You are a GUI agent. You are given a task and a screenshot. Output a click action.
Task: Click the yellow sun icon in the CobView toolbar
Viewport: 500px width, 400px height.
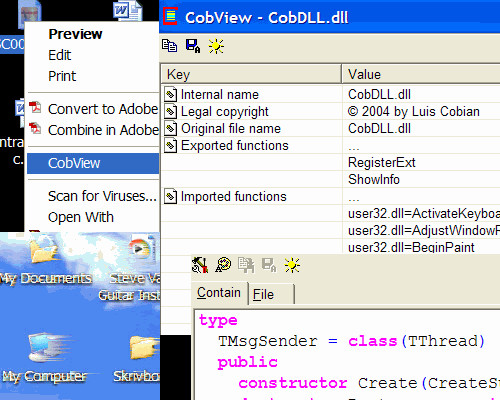click(216, 46)
